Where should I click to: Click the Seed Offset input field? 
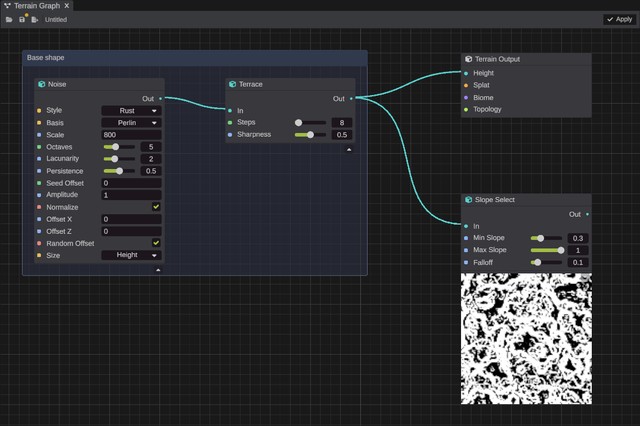(x=131, y=183)
